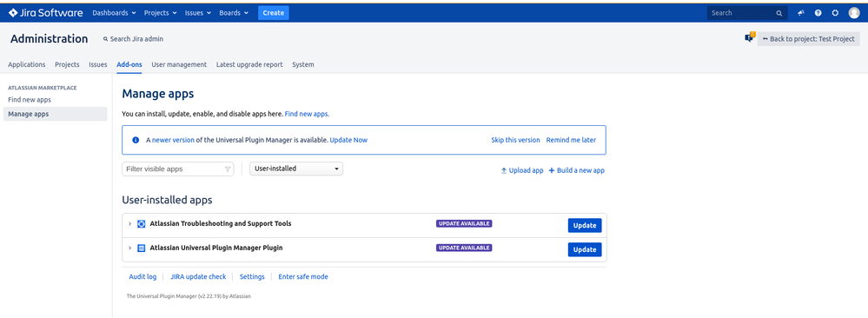Focus the header Search box

(x=746, y=13)
